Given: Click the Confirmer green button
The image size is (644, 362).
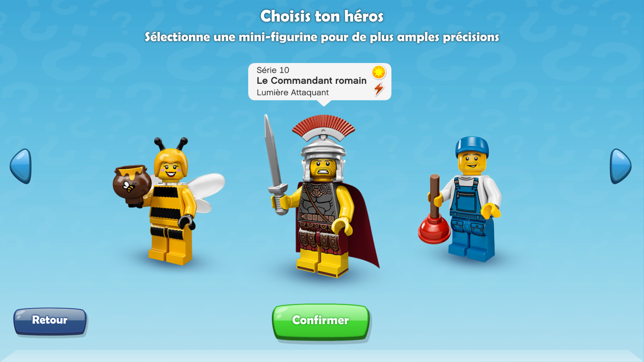Looking at the screenshot, I should [321, 322].
